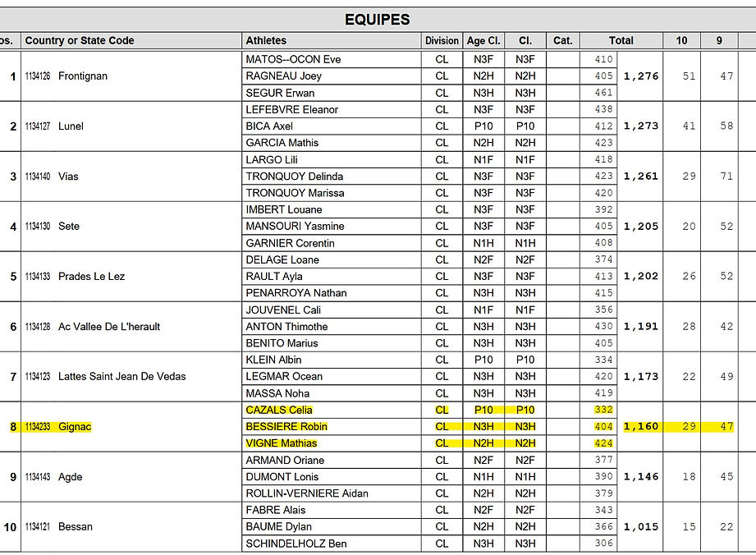Click Lunel team total 1,273
This screenshot has width=756, height=555.
[641, 126]
